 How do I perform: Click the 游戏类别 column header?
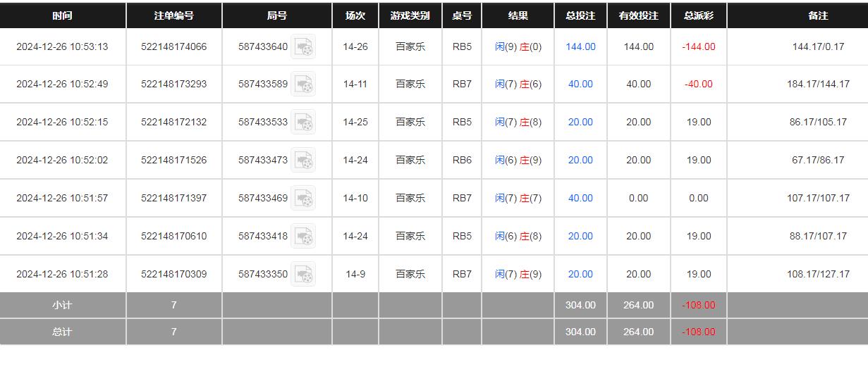point(410,15)
